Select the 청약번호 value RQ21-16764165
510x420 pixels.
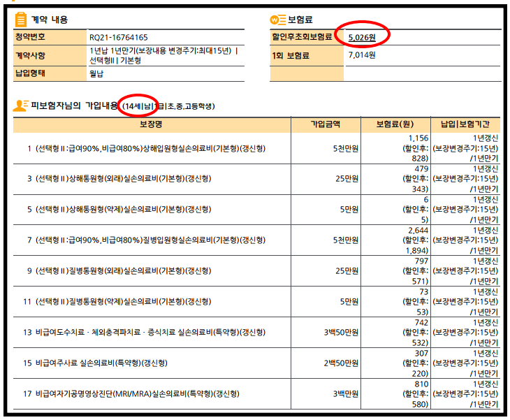click(118, 37)
